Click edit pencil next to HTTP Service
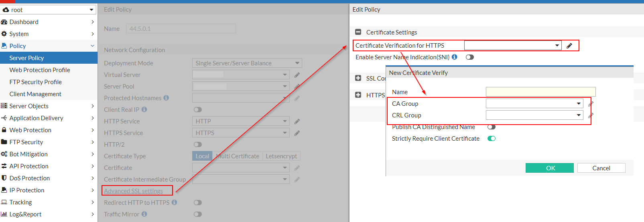Screen dimensions: 644x222 (297, 121)
